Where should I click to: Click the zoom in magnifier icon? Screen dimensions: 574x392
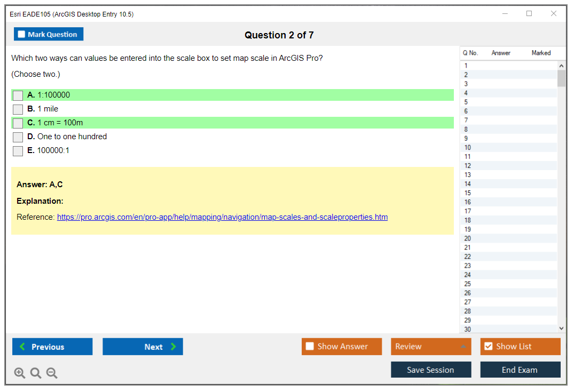tap(20, 373)
